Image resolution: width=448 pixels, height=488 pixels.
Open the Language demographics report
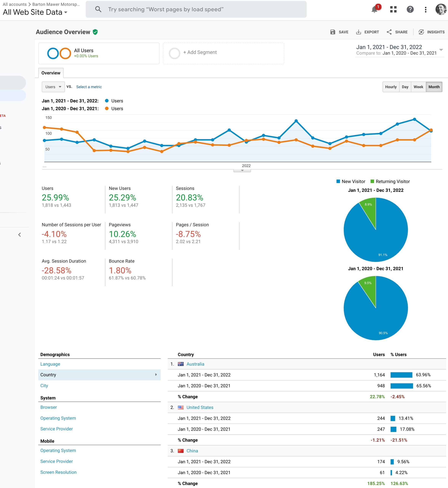click(x=50, y=364)
